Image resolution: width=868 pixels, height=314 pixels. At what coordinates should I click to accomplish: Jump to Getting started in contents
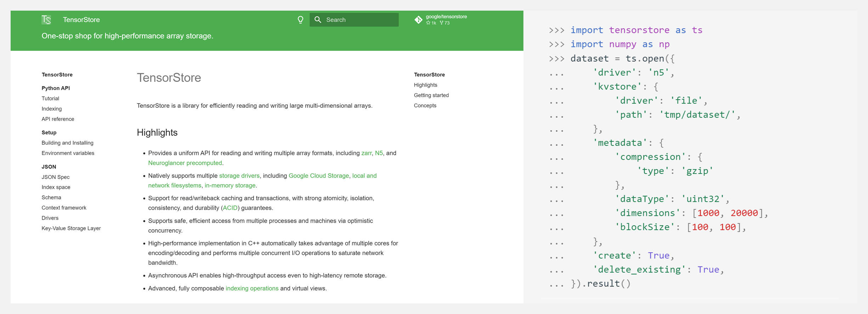[431, 95]
